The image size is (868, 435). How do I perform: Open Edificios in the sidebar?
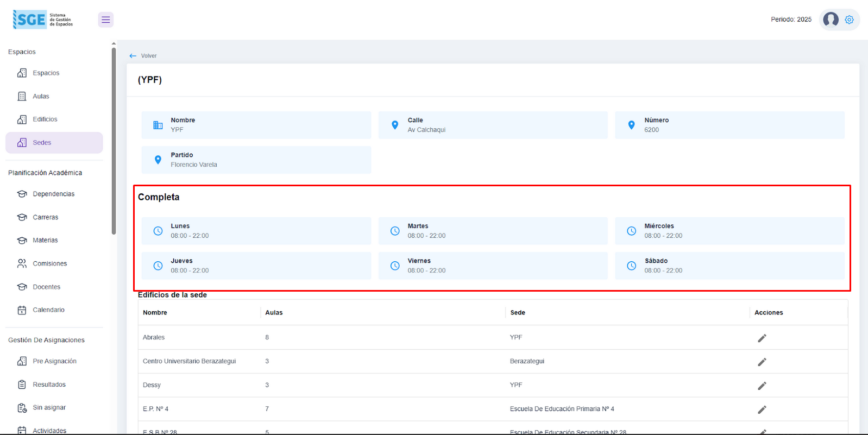[x=54, y=119]
